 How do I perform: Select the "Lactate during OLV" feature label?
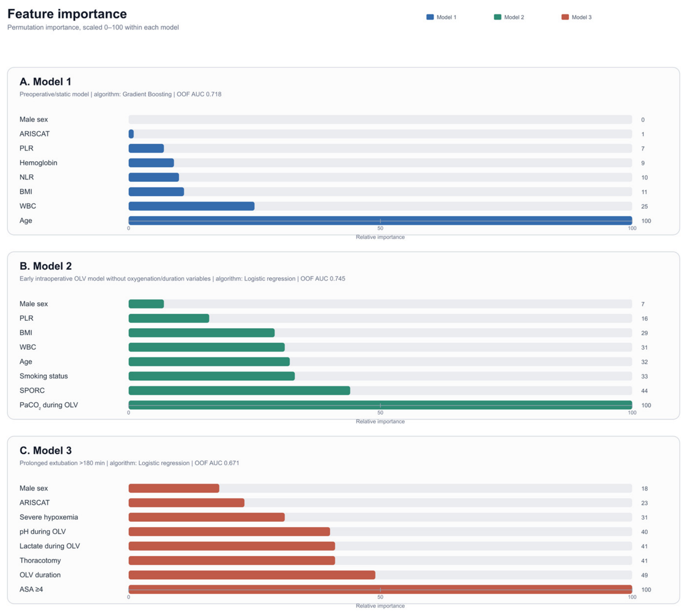[x=50, y=546]
